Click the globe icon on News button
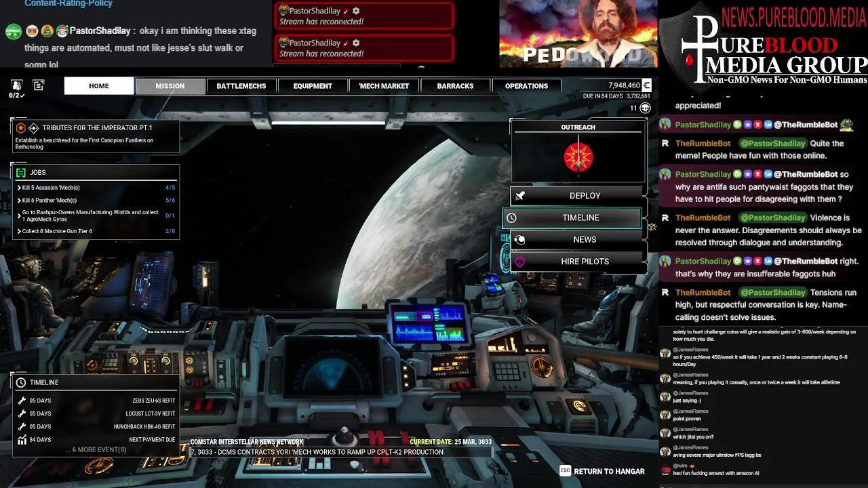Viewport: 868px width, 488px height. point(520,239)
